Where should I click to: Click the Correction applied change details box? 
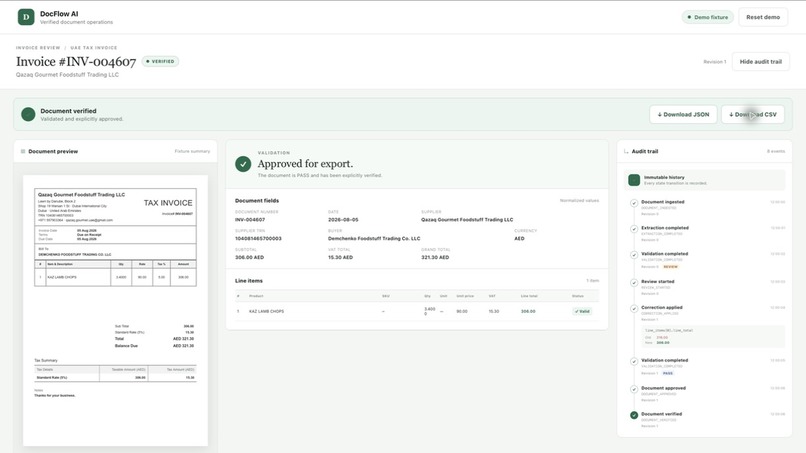tap(713, 336)
